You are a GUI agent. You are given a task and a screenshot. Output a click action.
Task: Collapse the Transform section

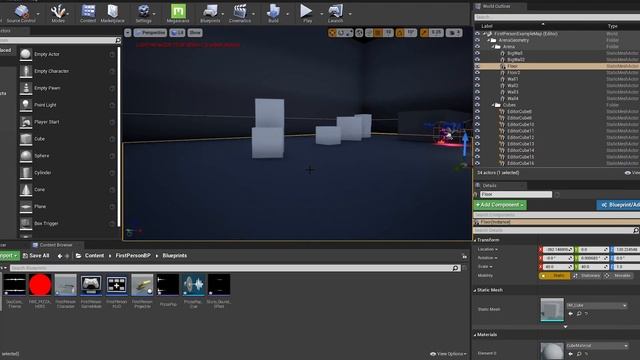tap(475, 240)
